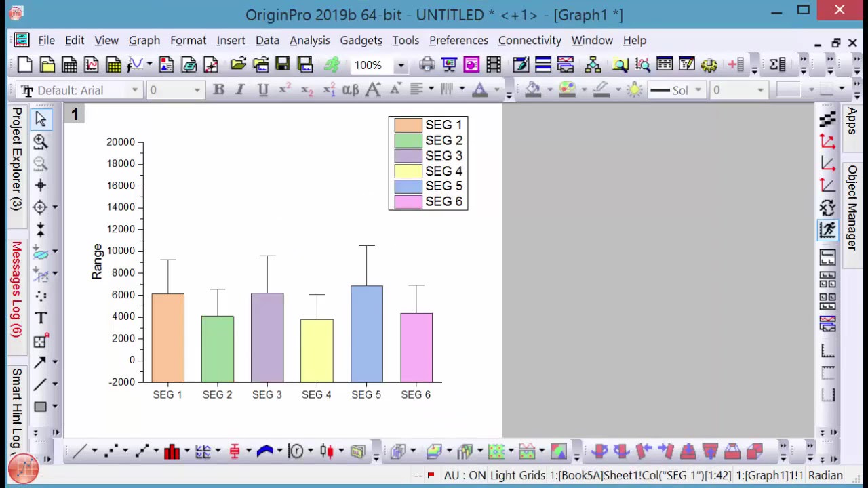
Task: Open the Code Builder gear icon
Action: coord(709,65)
